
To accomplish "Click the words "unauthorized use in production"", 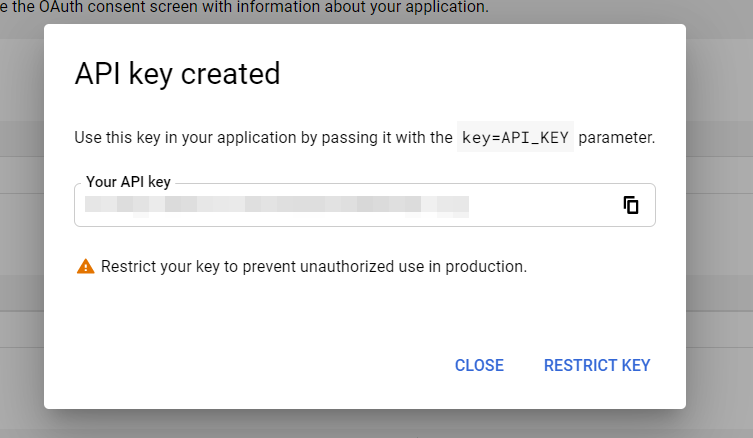I will (428, 267).
